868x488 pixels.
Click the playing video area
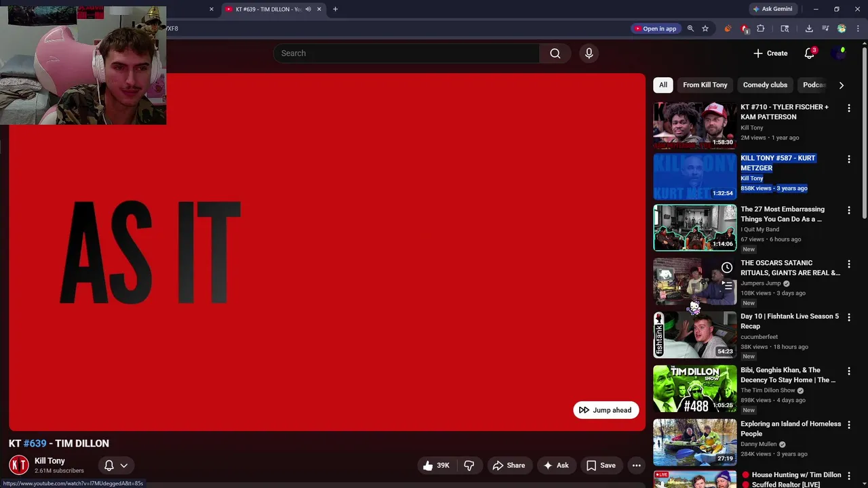coord(327,252)
